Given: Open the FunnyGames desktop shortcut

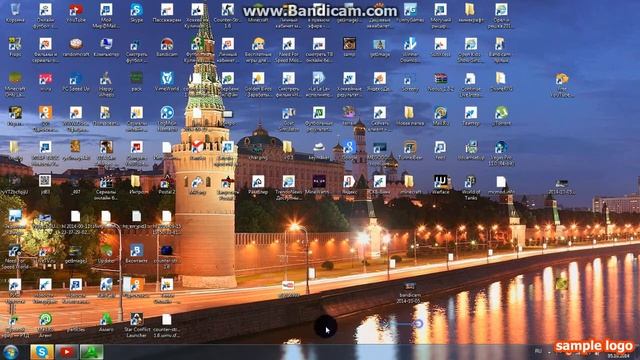Looking at the screenshot, I should (x=410, y=12).
